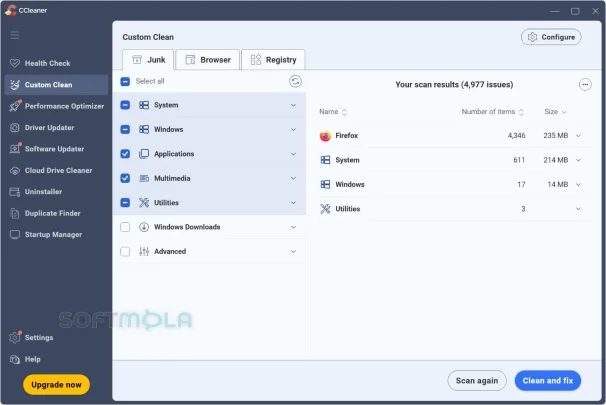Viewport: 606px width, 405px height.
Task: Click the Windows icon in results table
Action: click(x=325, y=184)
